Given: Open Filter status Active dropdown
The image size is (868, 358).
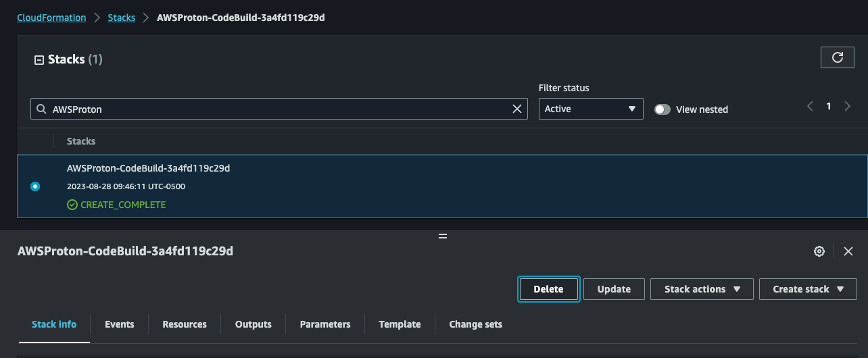Looking at the screenshot, I should point(591,109).
